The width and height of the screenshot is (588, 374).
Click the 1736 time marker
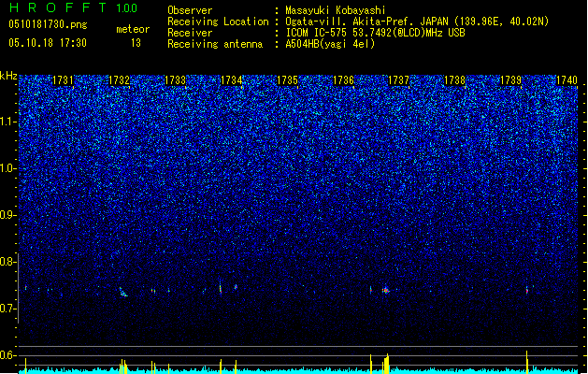coord(343,80)
